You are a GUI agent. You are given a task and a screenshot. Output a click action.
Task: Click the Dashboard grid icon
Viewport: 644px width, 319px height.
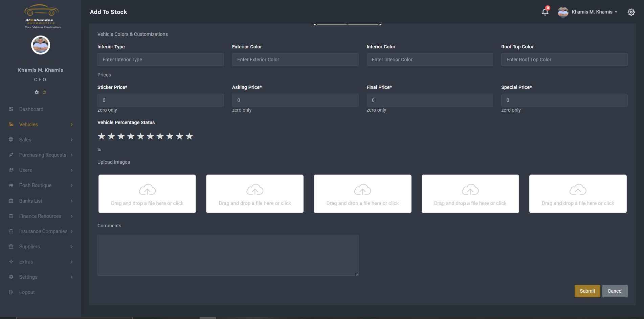(x=11, y=109)
